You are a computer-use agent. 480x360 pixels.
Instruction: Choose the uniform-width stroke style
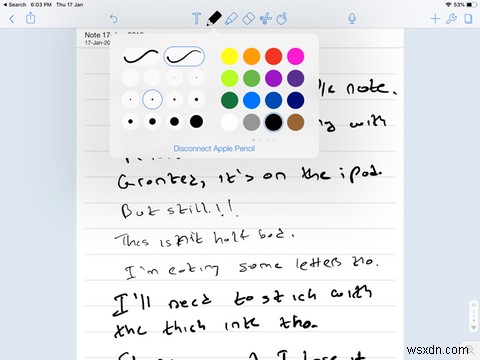pos(141,56)
